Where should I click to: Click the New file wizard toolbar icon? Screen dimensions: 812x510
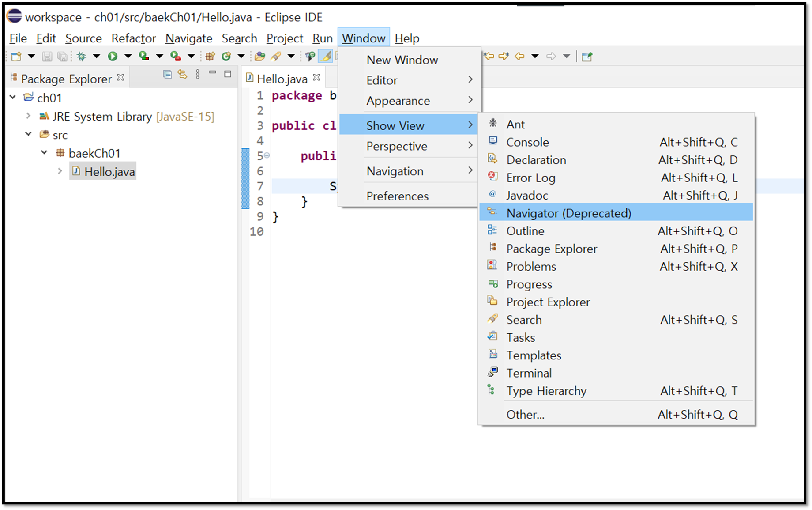(17, 56)
